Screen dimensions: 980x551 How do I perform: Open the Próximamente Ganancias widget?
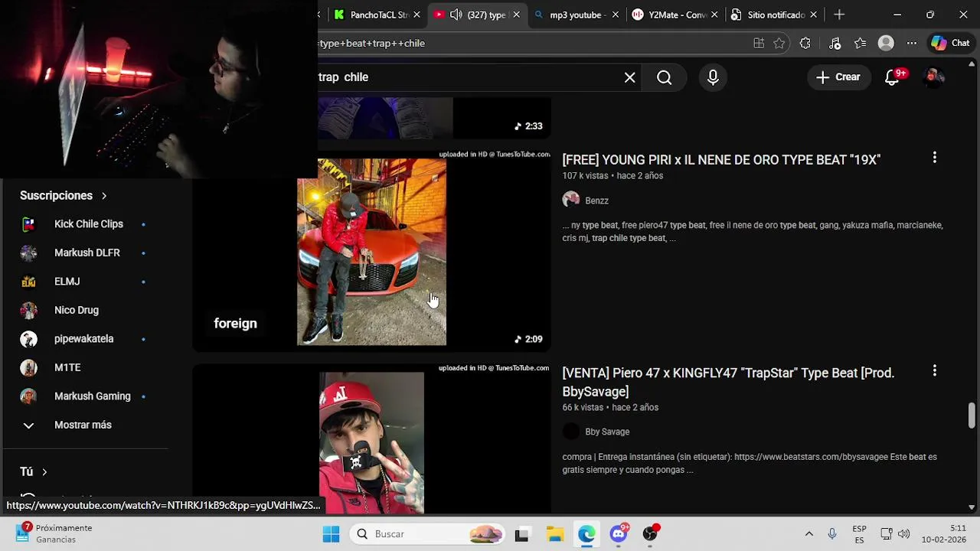[x=54, y=533]
